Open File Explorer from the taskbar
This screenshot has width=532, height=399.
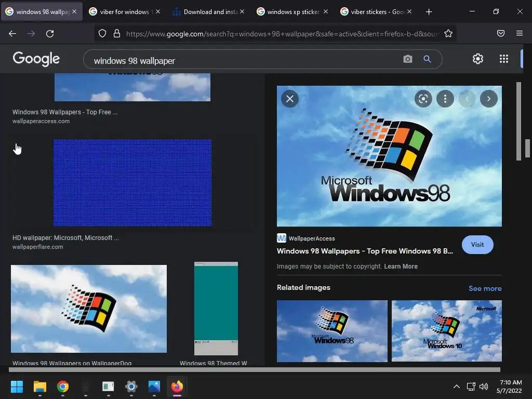39,387
